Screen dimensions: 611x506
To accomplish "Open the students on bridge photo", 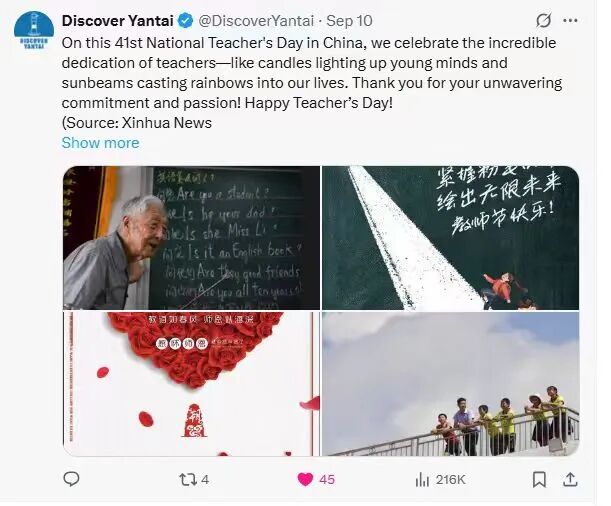I will [x=450, y=384].
